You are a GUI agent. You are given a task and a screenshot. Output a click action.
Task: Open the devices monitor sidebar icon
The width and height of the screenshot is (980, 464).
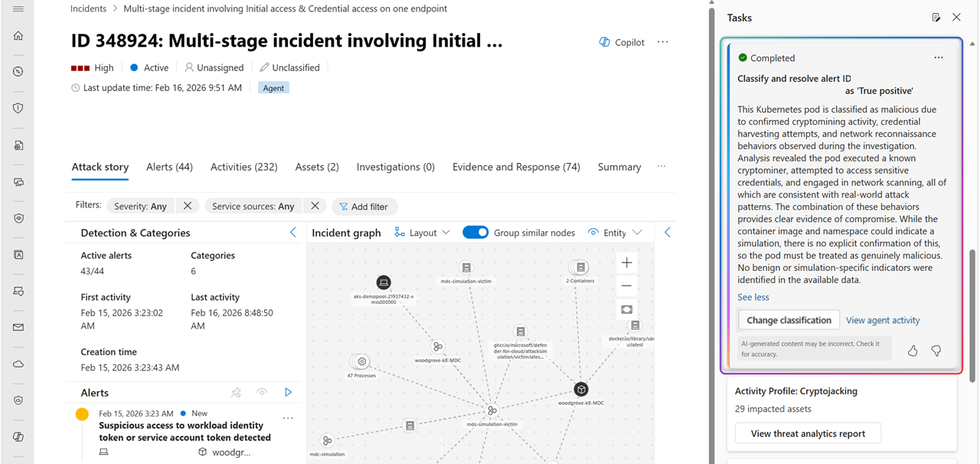pyautogui.click(x=18, y=181)
